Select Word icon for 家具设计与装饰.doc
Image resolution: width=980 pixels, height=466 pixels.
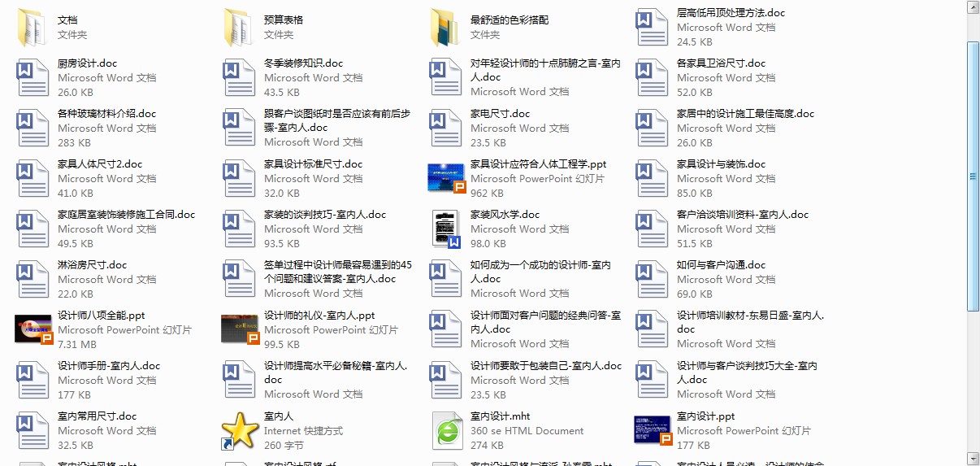653,179
